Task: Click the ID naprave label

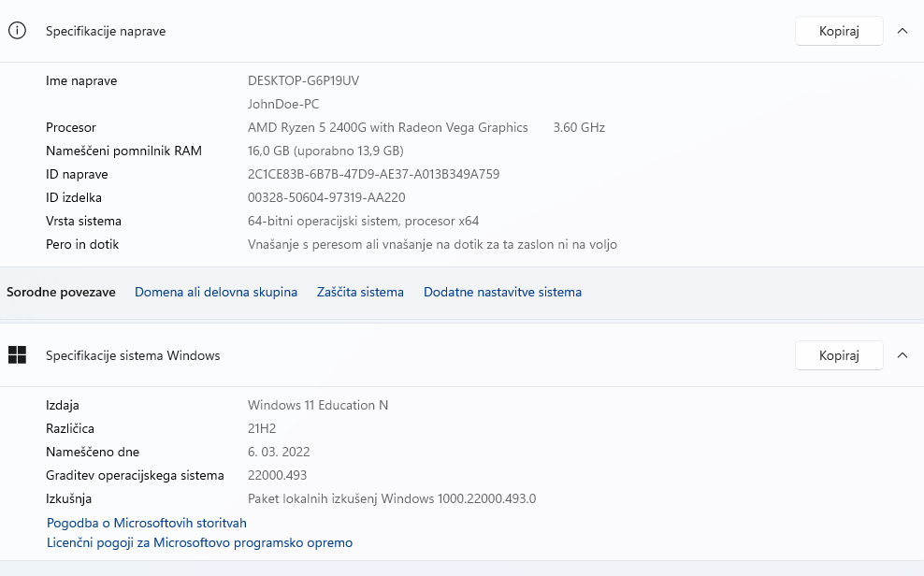Action: tap(77, 174)
